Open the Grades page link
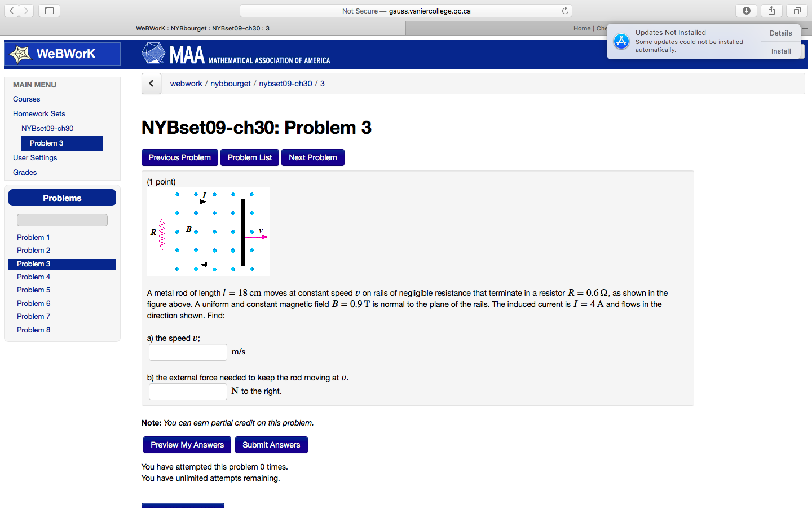Screen dimensions: 812x508 point(25,172)
